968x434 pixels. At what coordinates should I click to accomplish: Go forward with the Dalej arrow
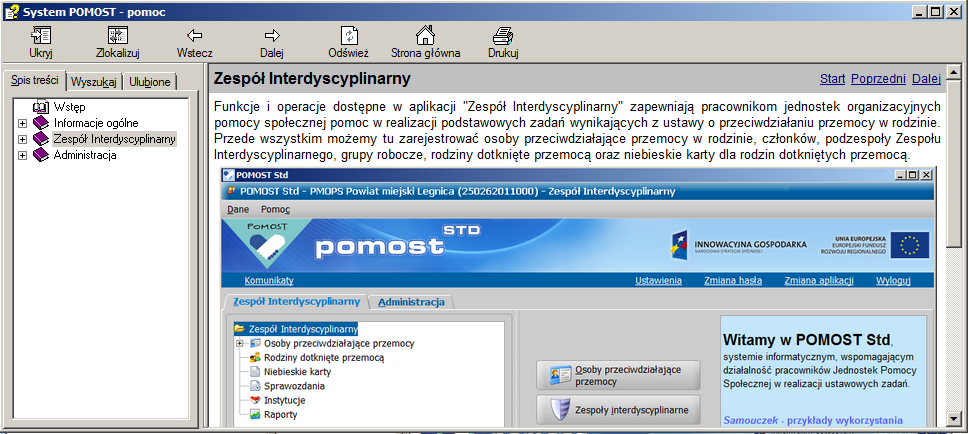[272, 35]
